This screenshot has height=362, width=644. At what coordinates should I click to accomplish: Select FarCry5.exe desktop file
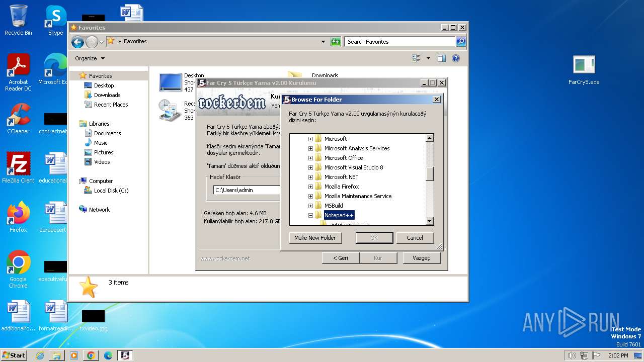[x=584, y=70]
